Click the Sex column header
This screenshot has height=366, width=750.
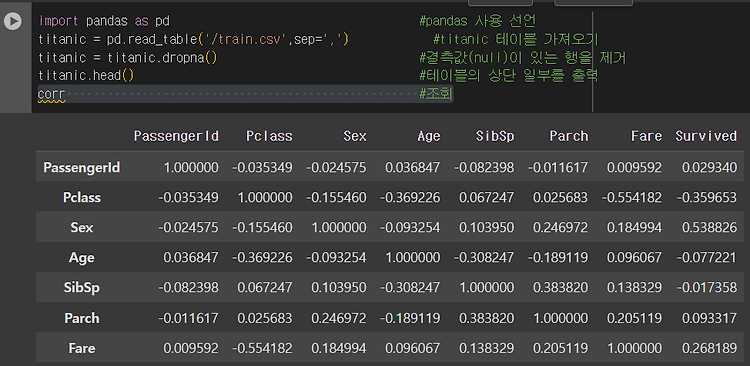(x=355, y=136)
